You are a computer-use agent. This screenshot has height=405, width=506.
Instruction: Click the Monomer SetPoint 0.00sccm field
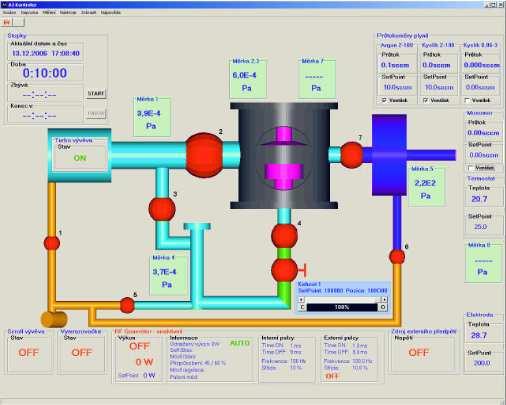483,155
